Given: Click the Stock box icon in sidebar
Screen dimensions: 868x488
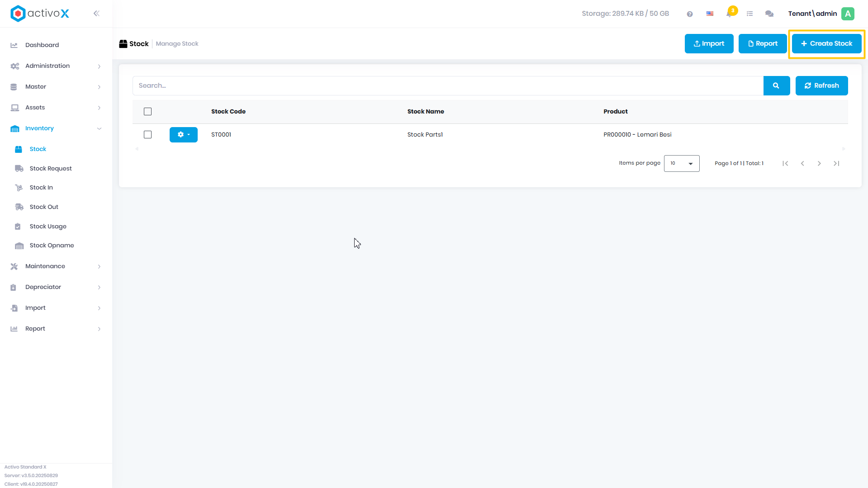Looking at the screenshot, I should [x=19, y=149].
